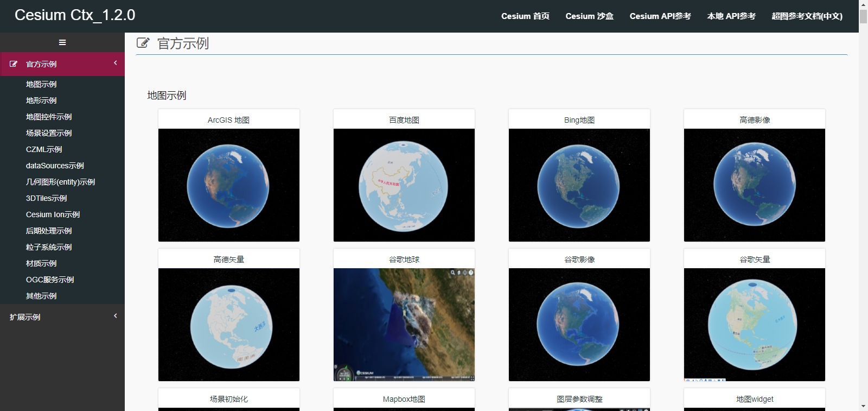868x411 pixels.
Task: Click the page scrollbar up arrow
Action: coord(863,4)
